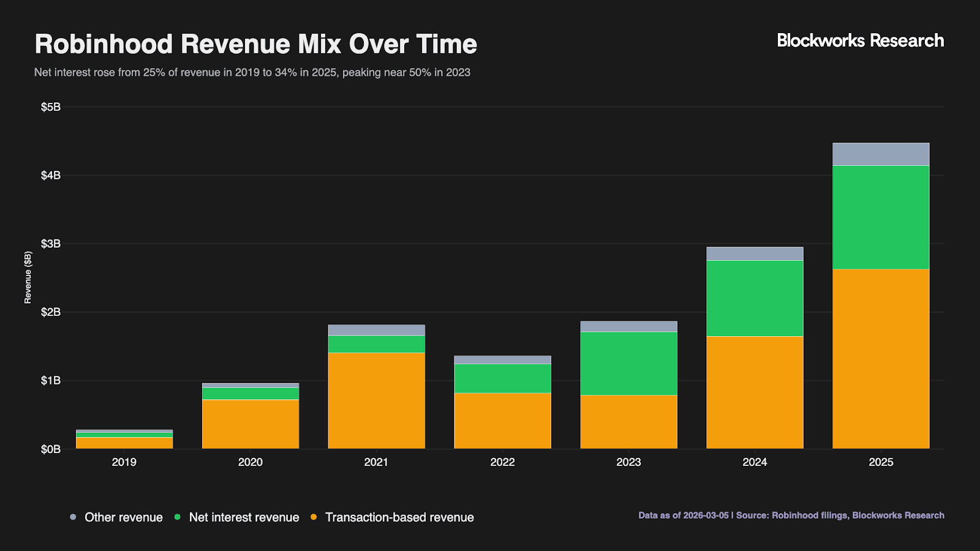Pick the 2024 green net interest segment
The image size is (980, 551).
click(755, 298)
